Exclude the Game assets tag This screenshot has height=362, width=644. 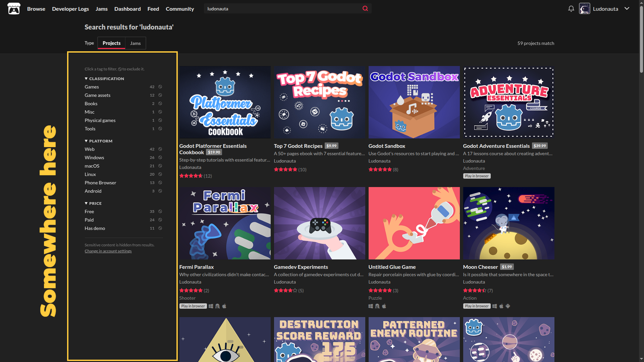pyautogui.click(x=160, y=95)
